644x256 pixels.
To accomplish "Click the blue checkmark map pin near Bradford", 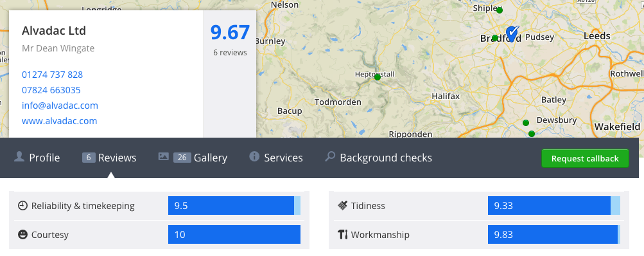I will tap(512, 33).
